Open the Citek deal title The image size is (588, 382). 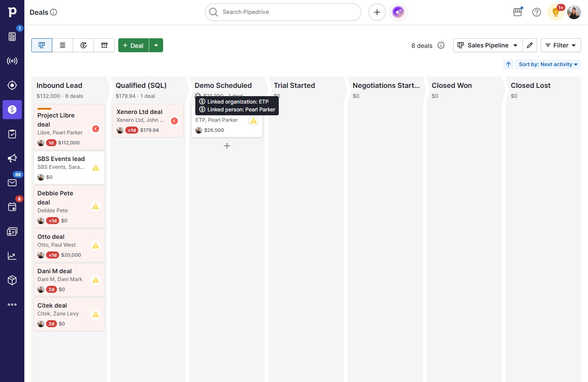click(52, 305)
